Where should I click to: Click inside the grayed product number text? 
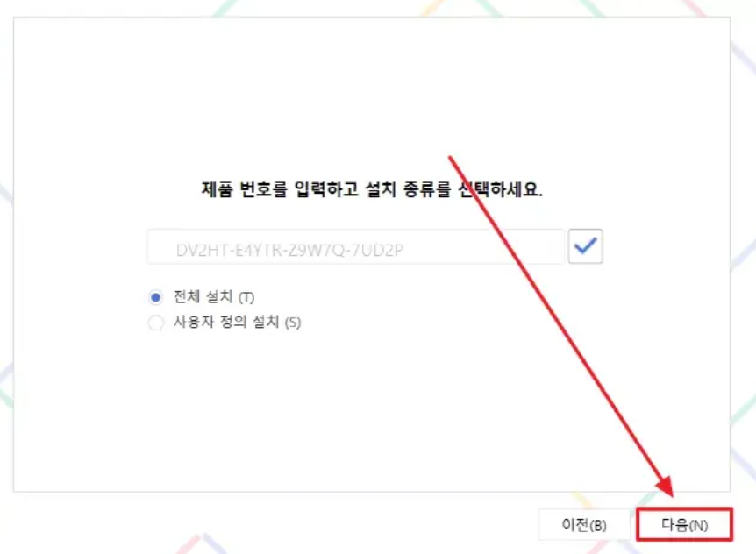pyautogui.click(x=289, y=250)
